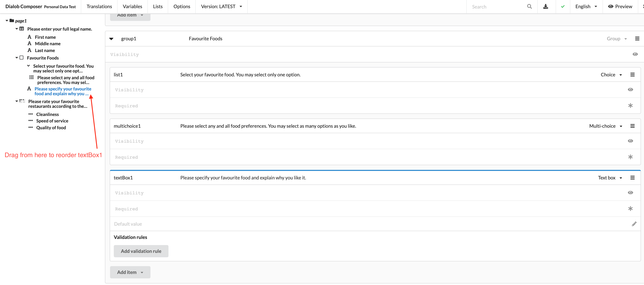Click the list icon beside food preferences tree item
The image size is (644, 285).
[x=31, y=77]
